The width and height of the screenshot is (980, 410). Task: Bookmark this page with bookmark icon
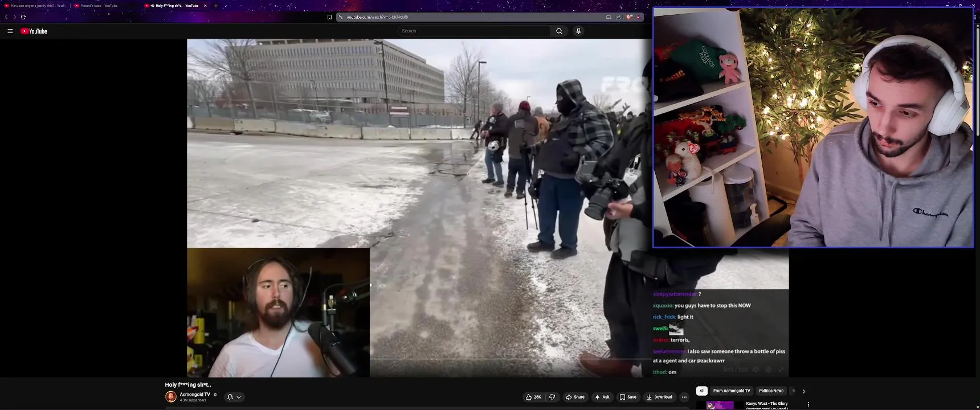tap(329, 17)
